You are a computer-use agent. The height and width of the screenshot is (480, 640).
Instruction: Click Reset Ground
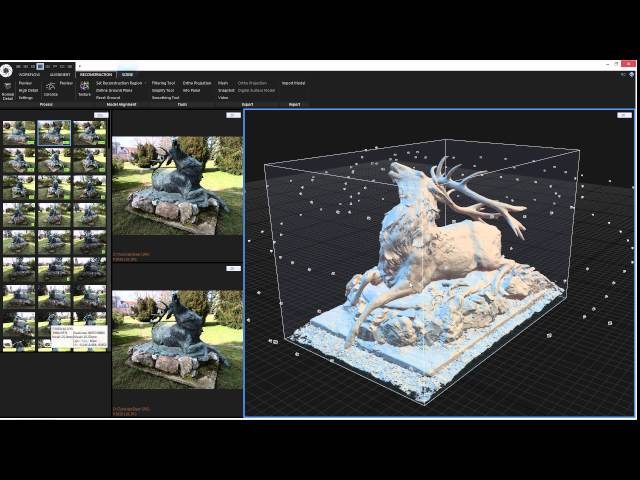click(x=108, y=98)
